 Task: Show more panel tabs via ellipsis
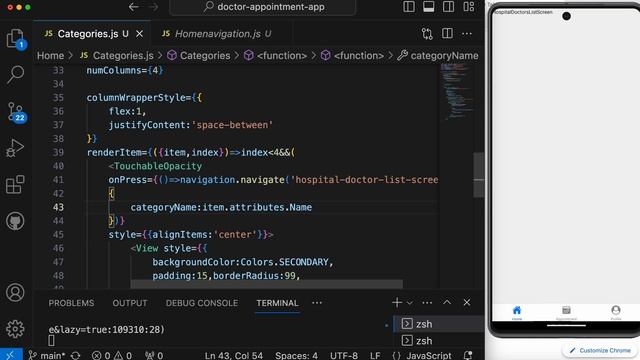(317, 303)
